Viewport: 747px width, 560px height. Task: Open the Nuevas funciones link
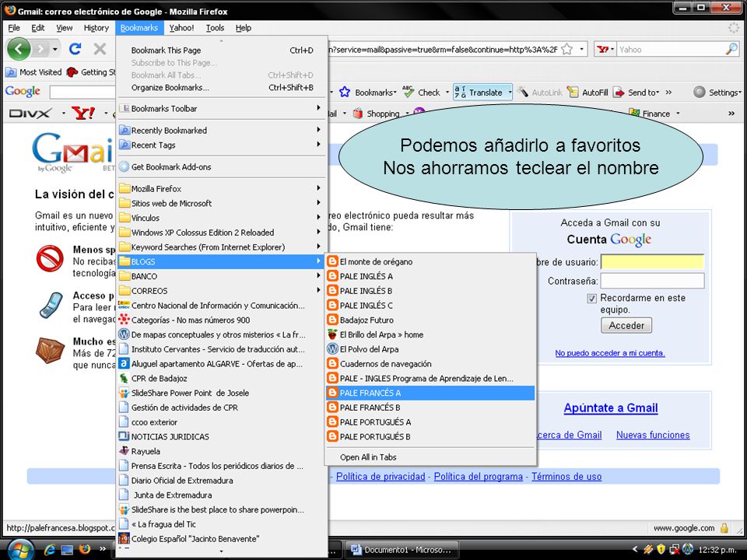coord(653,435)
